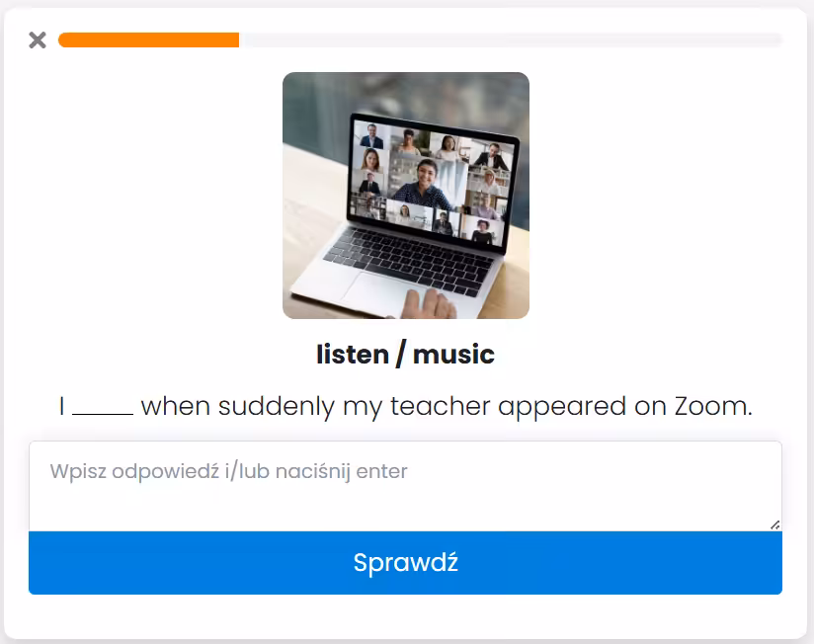Image resolution: width=814 pixels, height=644 pixels.
Task: Click the empty gray part of the progress bar
Action: (511, 40)
